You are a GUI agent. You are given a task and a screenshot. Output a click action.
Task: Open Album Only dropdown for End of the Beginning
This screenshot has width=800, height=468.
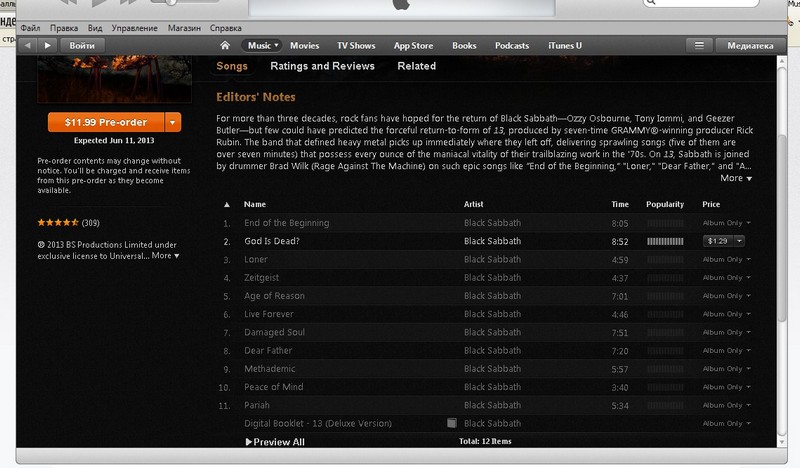(x=748, y=223)
